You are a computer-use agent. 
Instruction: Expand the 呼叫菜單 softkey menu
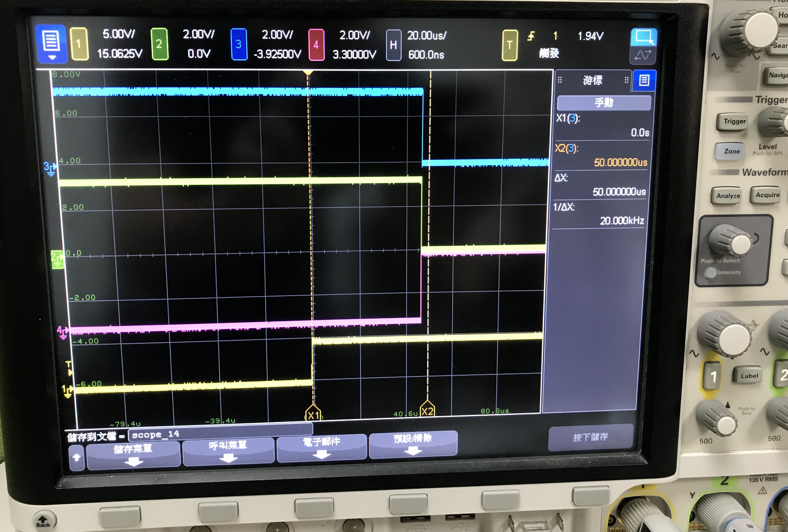click(x=228, y=451)
